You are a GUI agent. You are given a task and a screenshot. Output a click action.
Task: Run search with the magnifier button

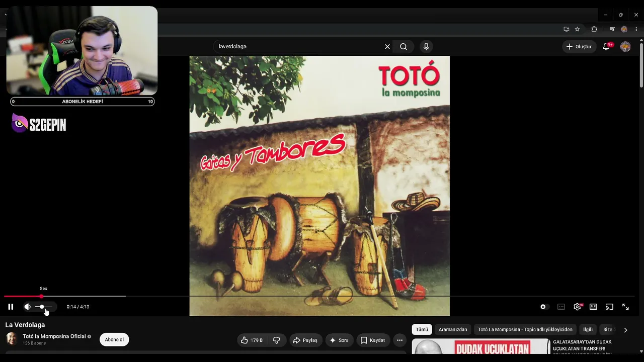(404, 46)
